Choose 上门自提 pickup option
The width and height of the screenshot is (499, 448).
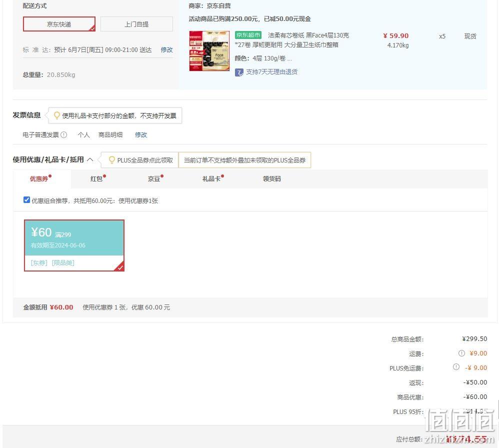coord(136,24)
